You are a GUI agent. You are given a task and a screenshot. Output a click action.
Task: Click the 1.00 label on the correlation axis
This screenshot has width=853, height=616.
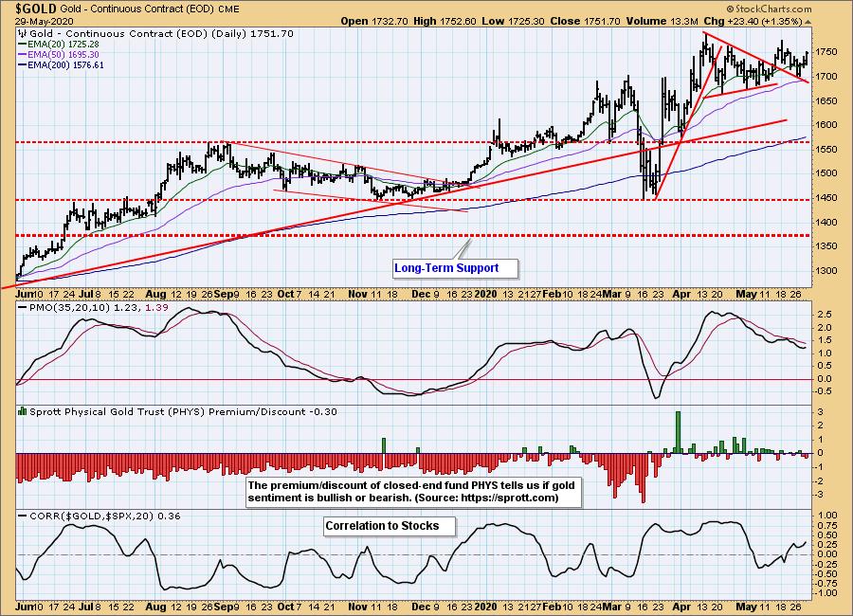click(827, 515)
